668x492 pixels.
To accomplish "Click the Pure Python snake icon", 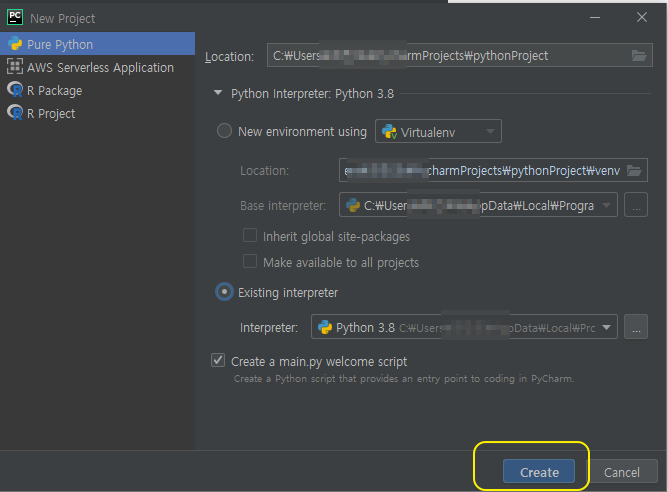I will tap(15, 44).
